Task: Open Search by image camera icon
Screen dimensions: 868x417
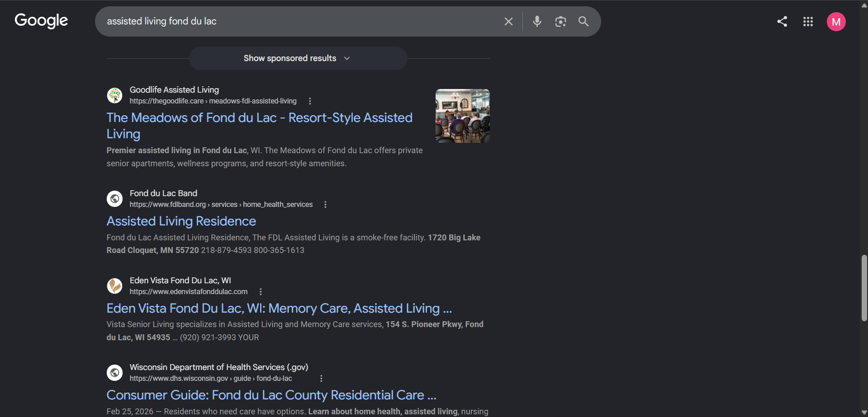Action: 560,21
